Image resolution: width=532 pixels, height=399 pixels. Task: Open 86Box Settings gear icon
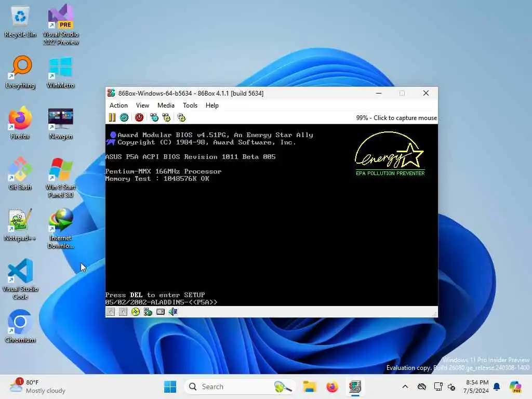(x=181, y=118)
